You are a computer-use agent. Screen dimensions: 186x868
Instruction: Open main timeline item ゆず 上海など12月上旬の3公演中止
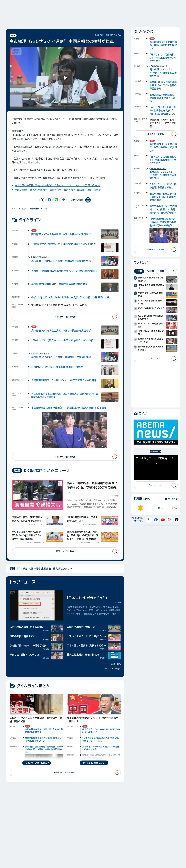[x=71, y=298]
